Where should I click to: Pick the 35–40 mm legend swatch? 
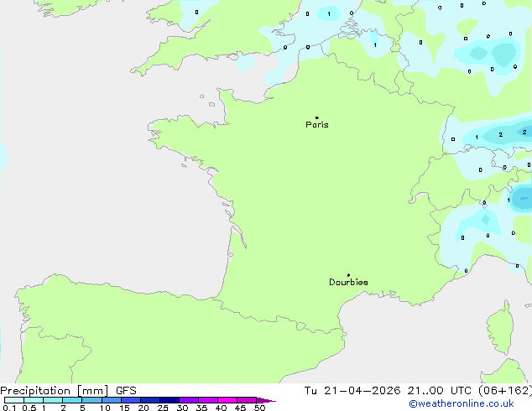point(208,400)
